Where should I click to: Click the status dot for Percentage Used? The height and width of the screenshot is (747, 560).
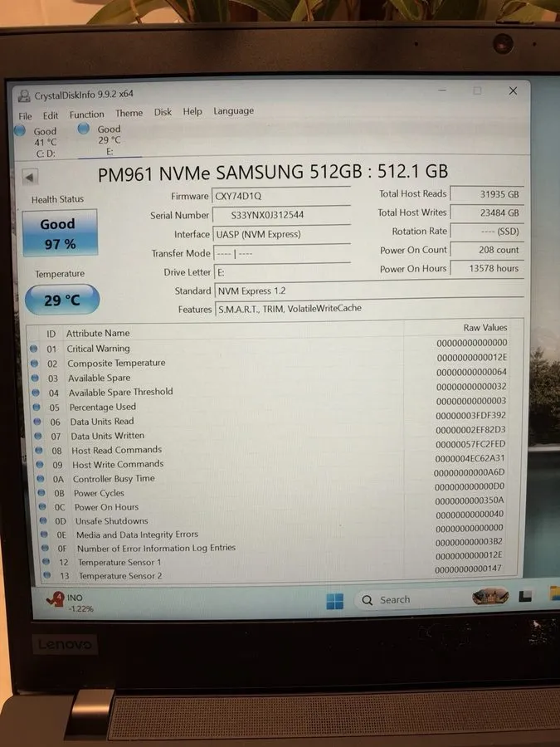pos(37,407)
